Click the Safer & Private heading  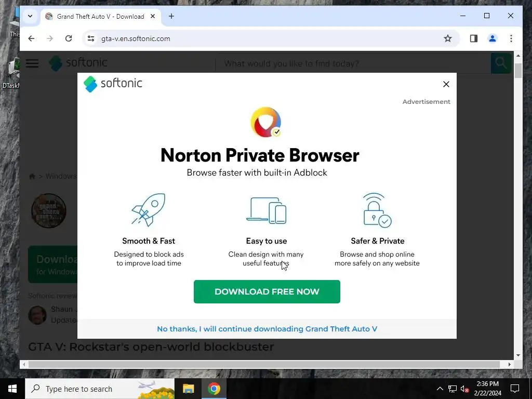coord(378,241)
